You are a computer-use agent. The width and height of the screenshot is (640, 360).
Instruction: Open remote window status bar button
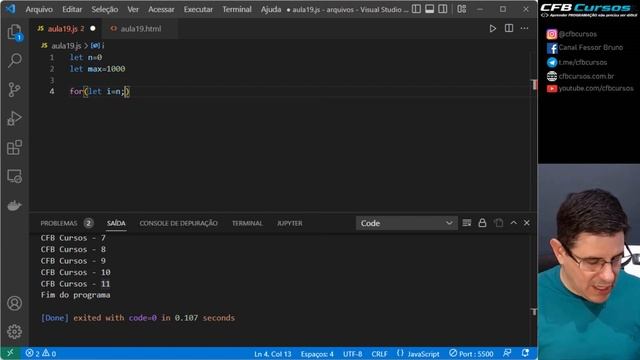(11, 353)
